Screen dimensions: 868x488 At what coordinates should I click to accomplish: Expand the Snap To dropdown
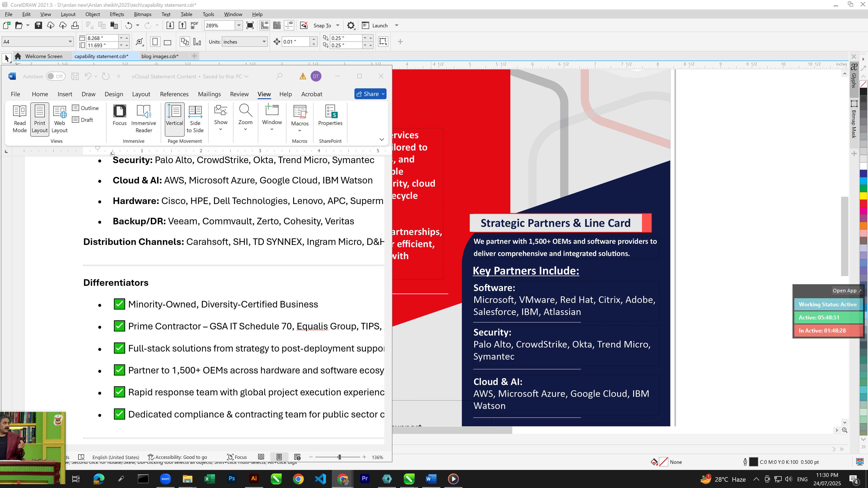coord(338,26)
